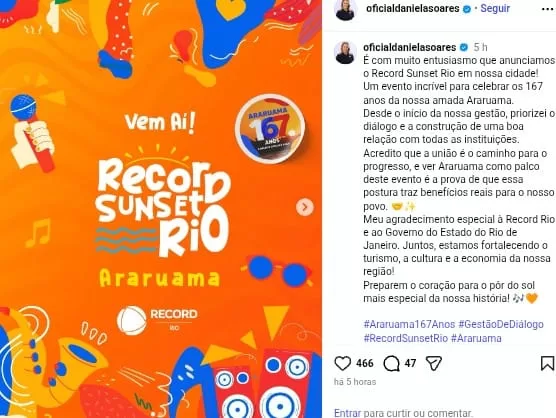View the 47 comments count
Screen dimensions: 556x418
pyautogui.click(x=410, y=363)
